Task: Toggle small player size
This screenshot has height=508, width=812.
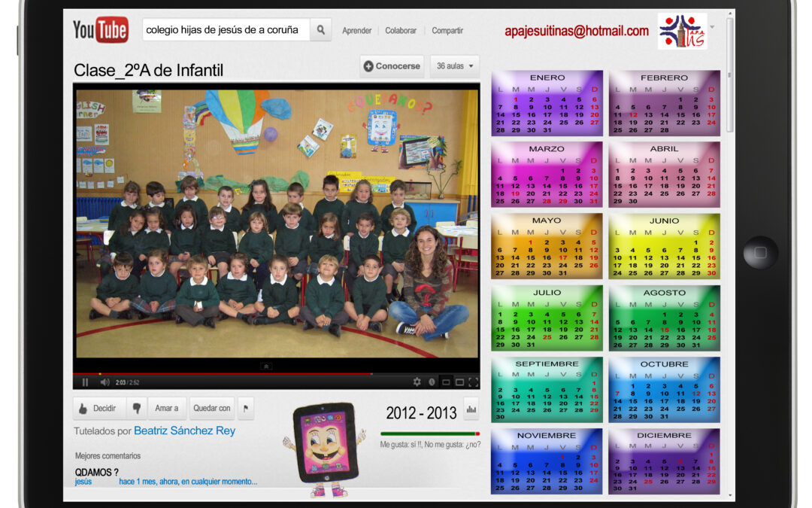Action: (x=446, y=382)
